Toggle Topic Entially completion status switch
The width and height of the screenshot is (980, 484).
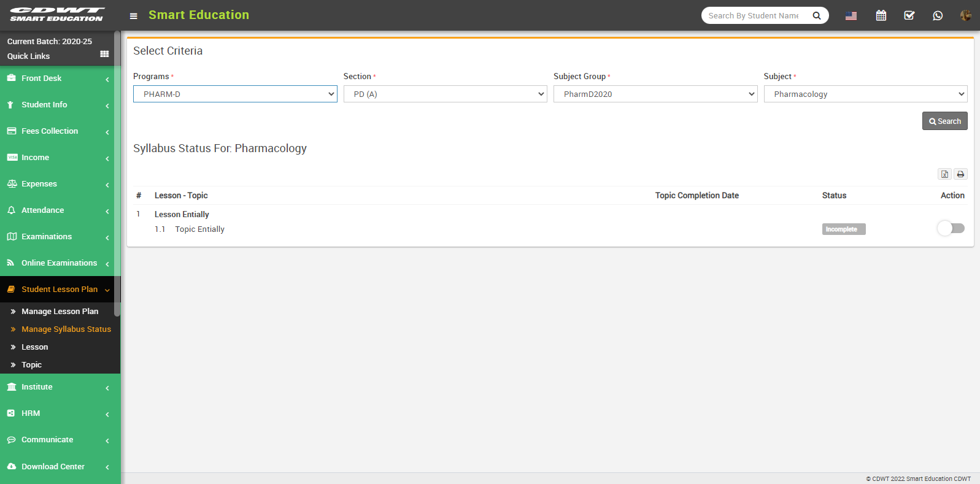click(x=951, y=228)
